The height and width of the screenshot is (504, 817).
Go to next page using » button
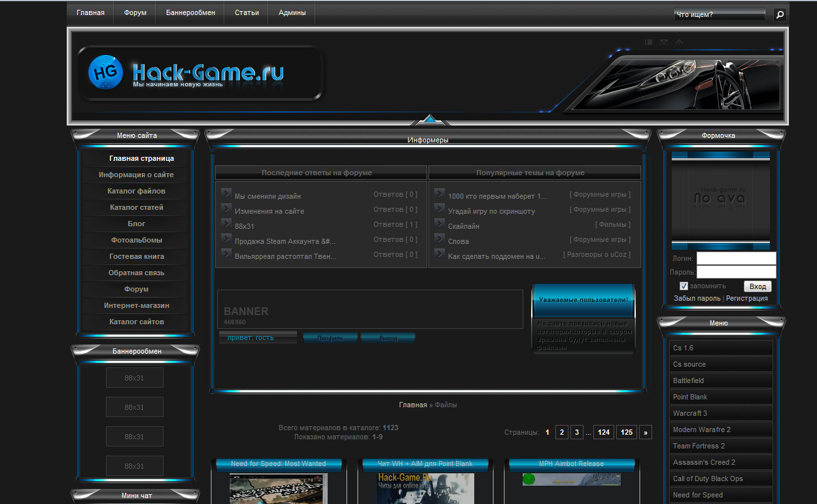646,432
